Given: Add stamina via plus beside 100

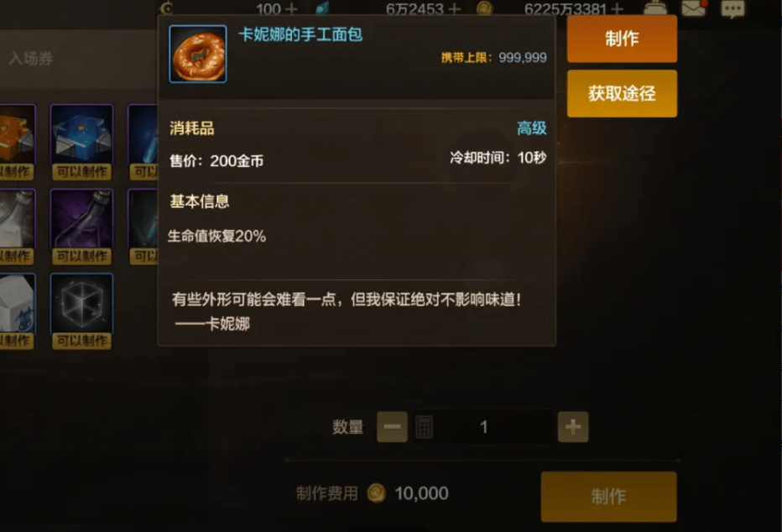Looking at the screenshot, I should pos(291,9).
